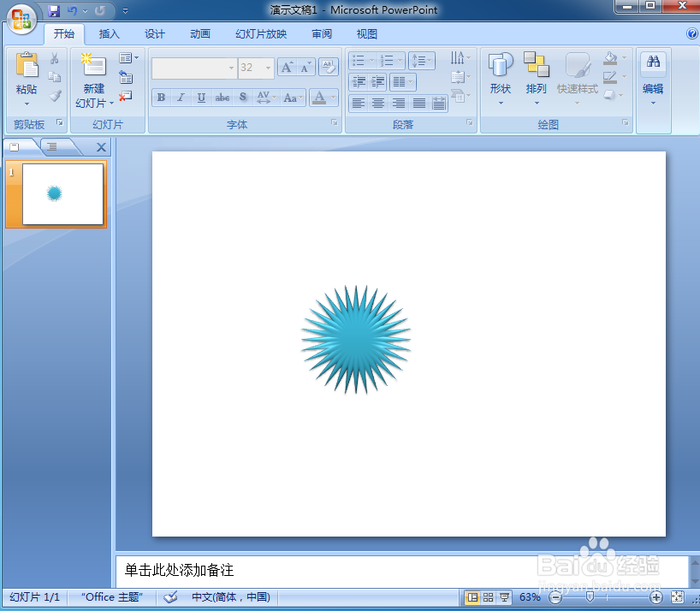Cut selection with the scissors icon
The height and width of the screenshot is (611, 700).
click(x=55, y=58)
